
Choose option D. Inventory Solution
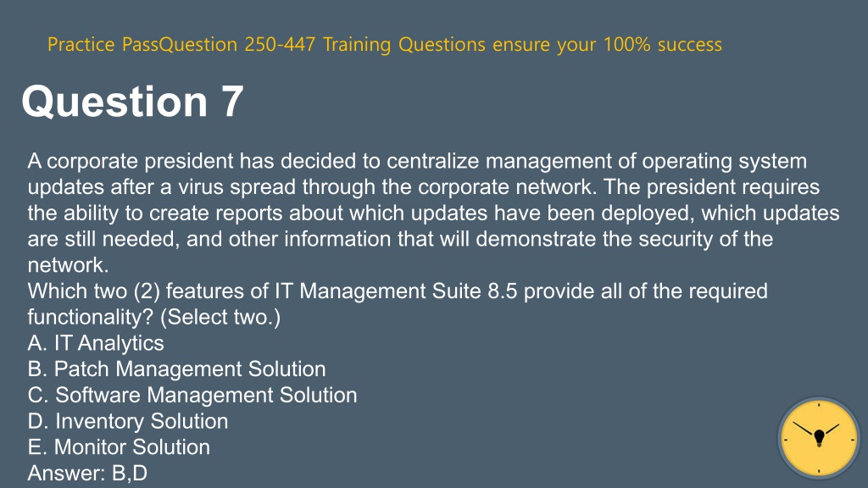(x=128, y=421)
